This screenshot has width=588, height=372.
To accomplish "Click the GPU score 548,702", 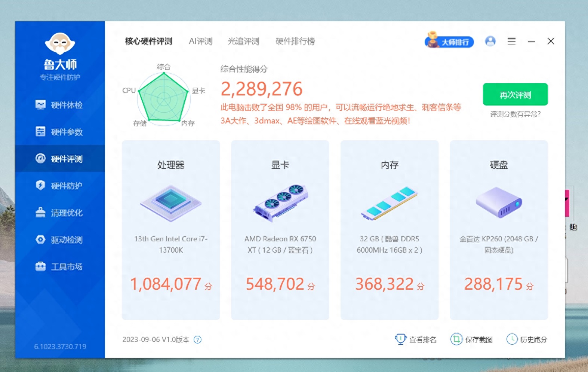I will point(275,284).
